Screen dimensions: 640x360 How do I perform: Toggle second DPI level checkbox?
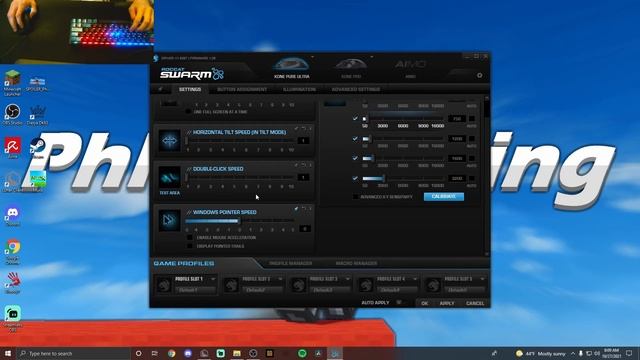tap(355, 138)
